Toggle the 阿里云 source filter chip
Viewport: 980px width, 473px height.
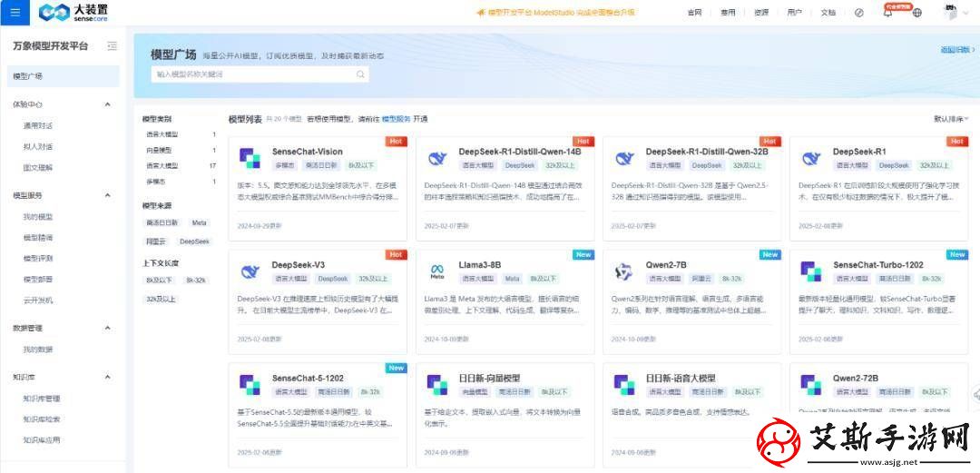click(x=156, y=241)
